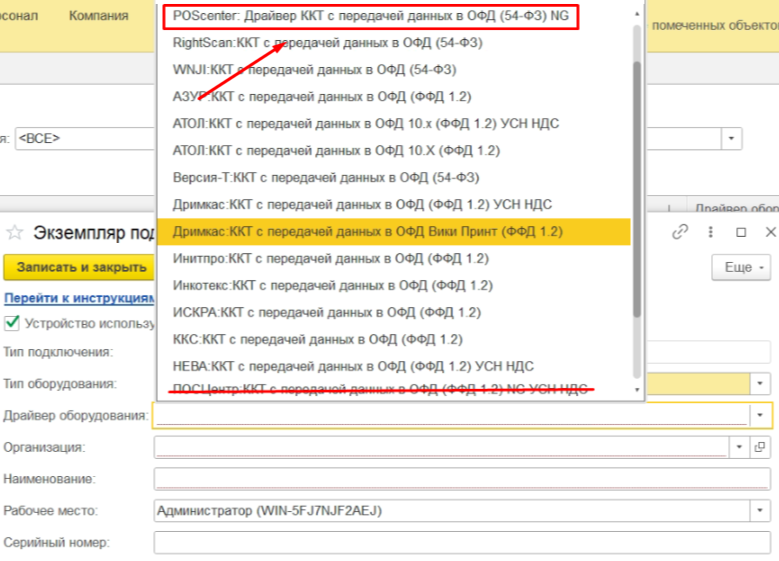Open Перейти к инструкциям link
779x561 pixels.
79,298
